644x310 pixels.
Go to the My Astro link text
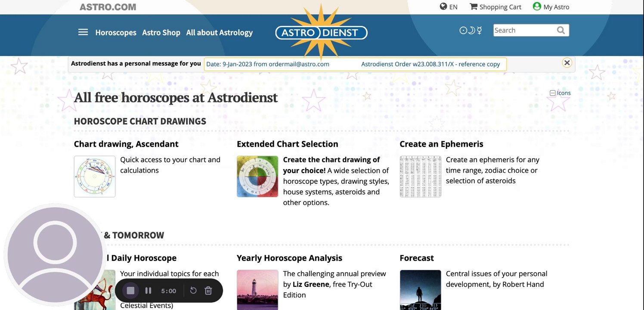coord(556,7)
